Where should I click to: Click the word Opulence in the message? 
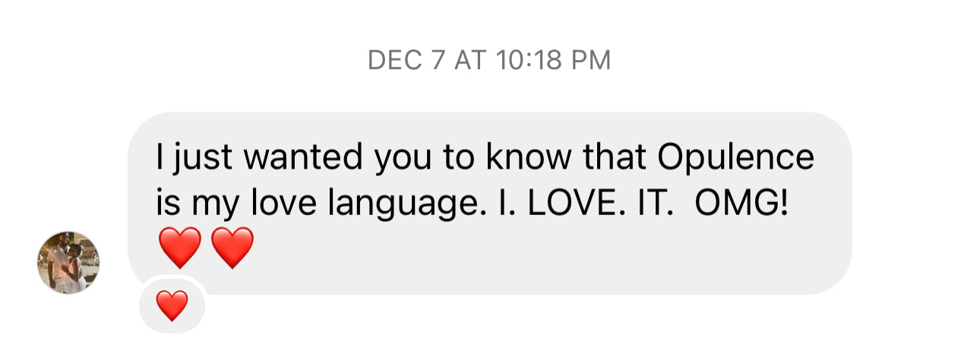[735, 158]
